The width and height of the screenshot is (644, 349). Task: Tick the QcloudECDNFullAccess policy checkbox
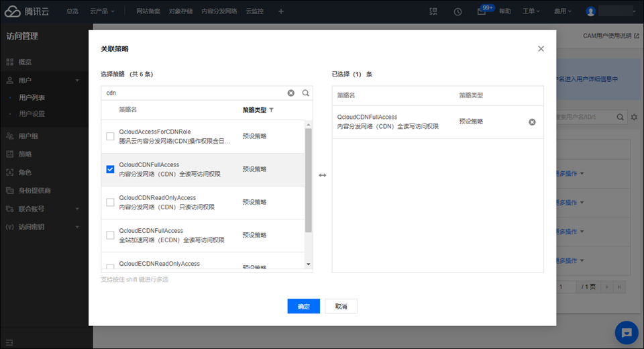coord(110,235)
